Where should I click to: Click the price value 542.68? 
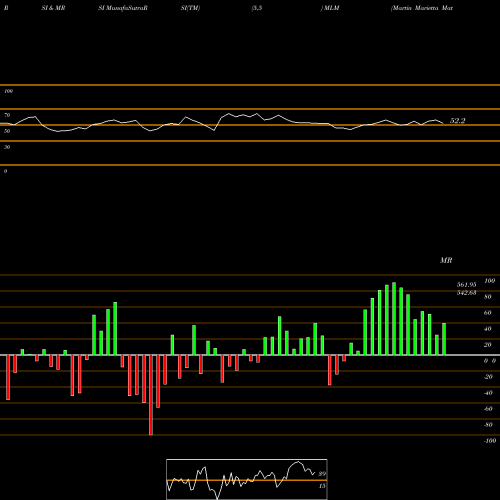[466, 293]
